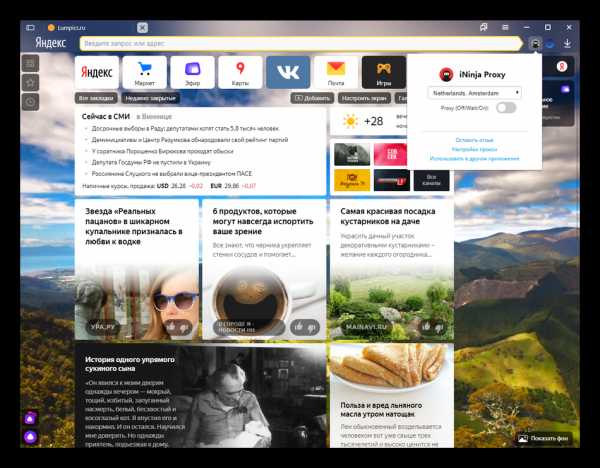
Task: Open the news item mentioning ПАСЕ
Action: coord(171,173)
